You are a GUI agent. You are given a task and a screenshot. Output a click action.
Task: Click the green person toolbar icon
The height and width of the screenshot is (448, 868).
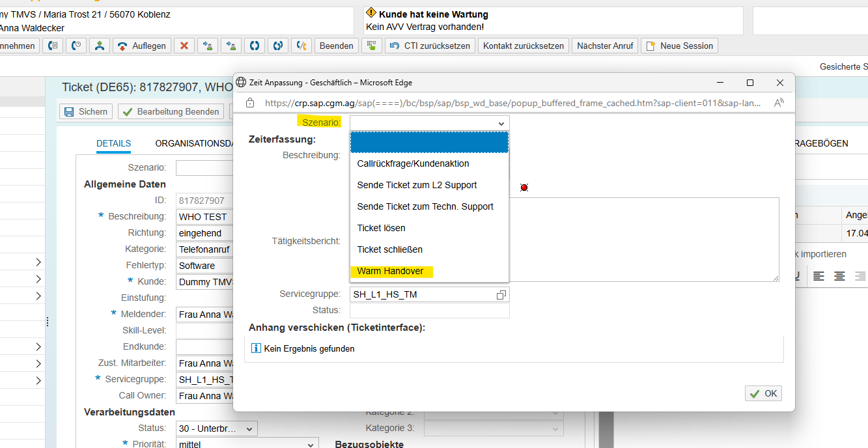(99, 46)
